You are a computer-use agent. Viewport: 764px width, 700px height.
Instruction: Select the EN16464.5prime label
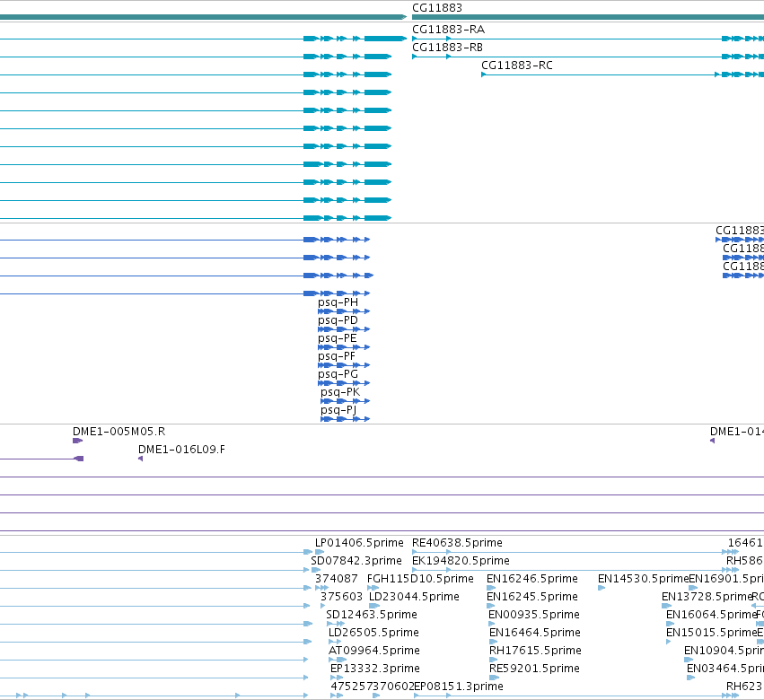[x=534, y=634]
